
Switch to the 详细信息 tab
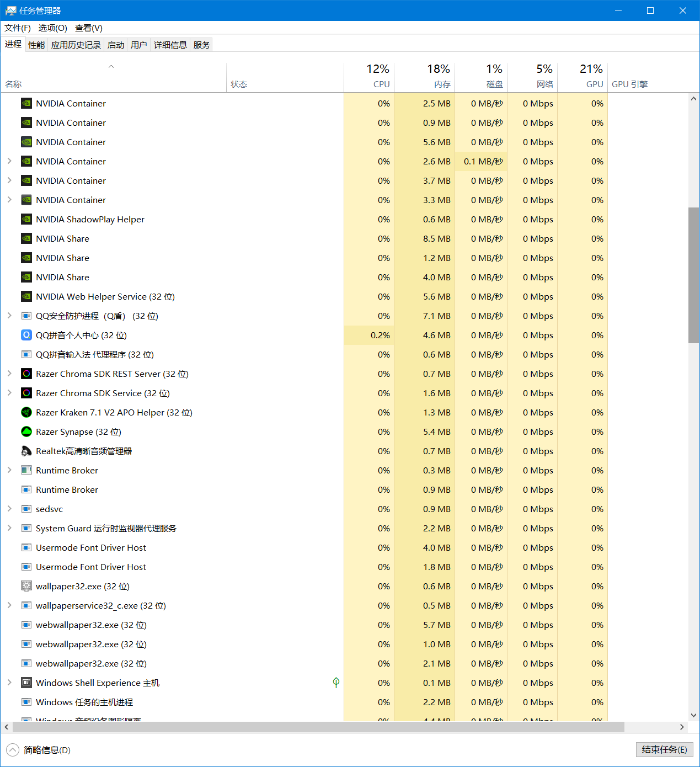pyautogui.click(x=170, y=45)
